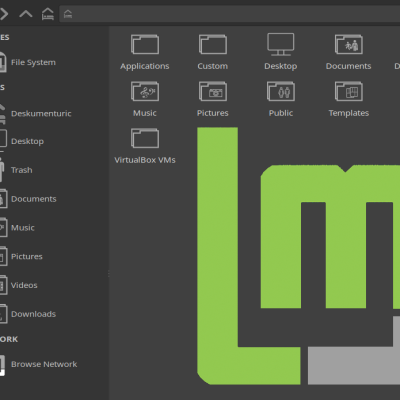This screenshot has width=400, height=400.
Task: Click the forward navigation arrow
Action: (4, 14)
